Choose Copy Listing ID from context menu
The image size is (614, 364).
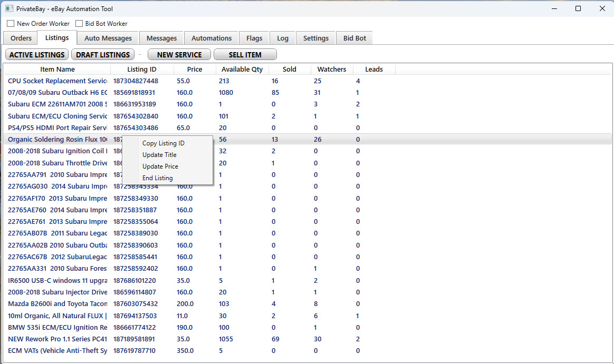point(164,143)
